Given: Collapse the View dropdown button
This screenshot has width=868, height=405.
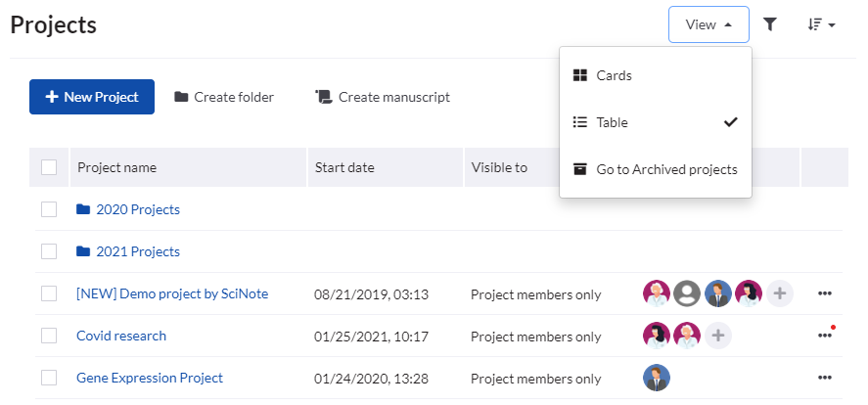Looking at the screenshot, I should coord(708,24).
